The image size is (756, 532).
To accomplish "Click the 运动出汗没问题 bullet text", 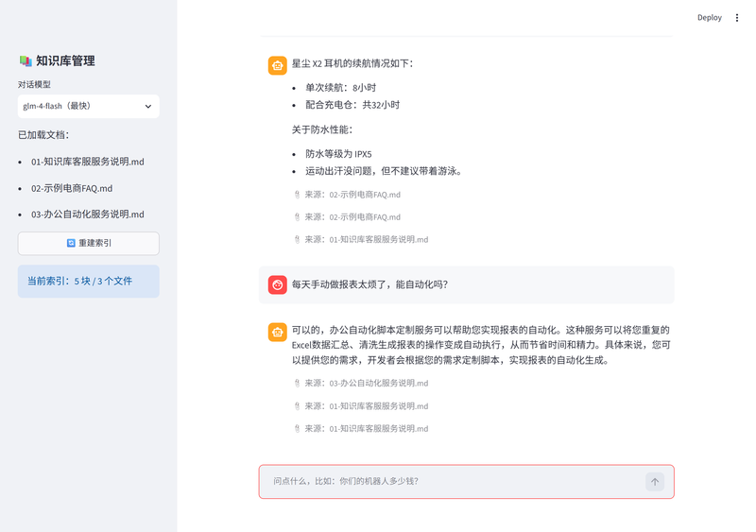I will click(384, 171).
